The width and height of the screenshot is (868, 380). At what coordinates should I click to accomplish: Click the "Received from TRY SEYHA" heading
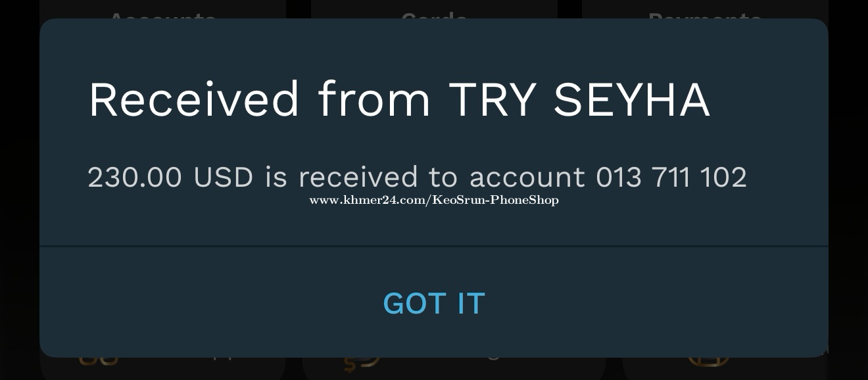click(x=399, y=99)
